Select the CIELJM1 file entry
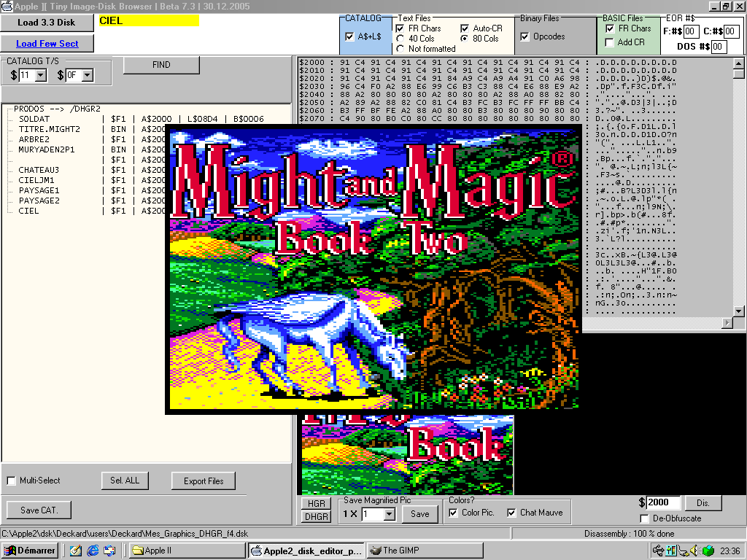Image resolution: width=747 pixels, height=560 pixels. click(36, 180)
